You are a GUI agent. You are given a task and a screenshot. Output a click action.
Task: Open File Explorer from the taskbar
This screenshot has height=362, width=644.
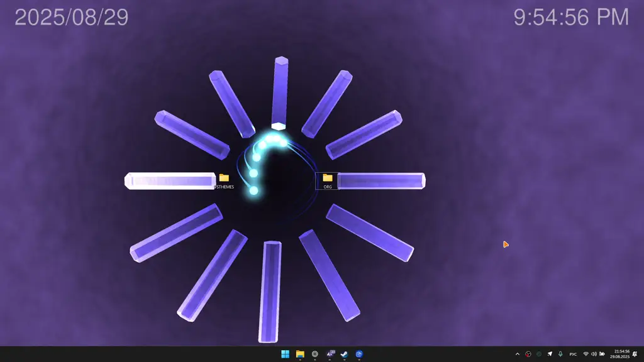pyautogui.click(x=300, y=354)
